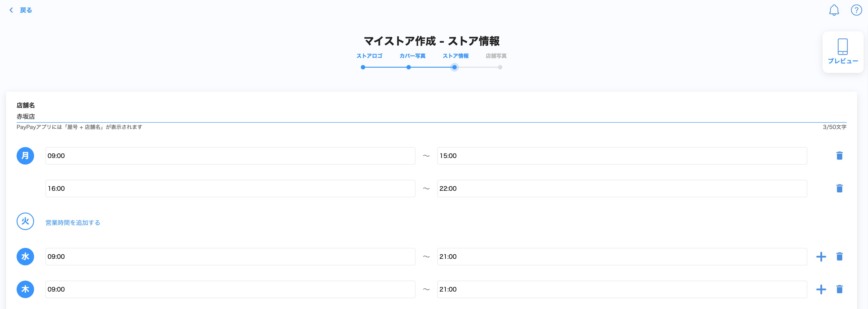Delete Monday's 16:00–22:00 hours with trash icon
Image resolution: width=868 pixels, height=309 pixels.
[x=839, y=189]
